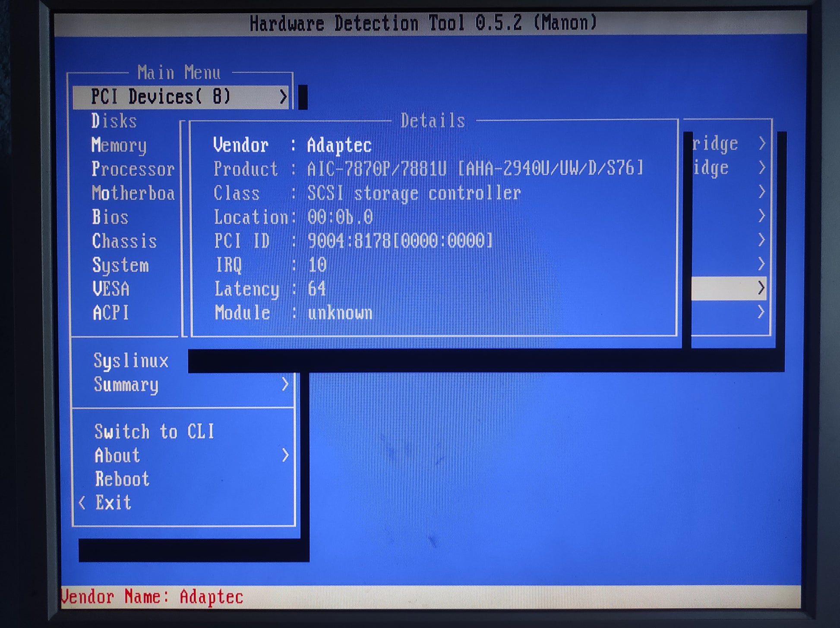Select the highlighted PCI device row
The height and width of the screenshot is (628, 840).
click(729, 288)
